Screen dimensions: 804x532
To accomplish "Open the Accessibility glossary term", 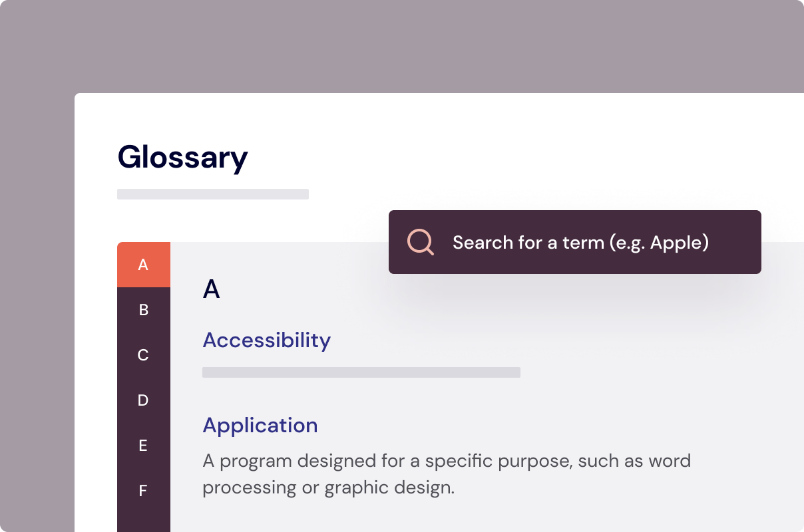I will (x=266, y=340).
